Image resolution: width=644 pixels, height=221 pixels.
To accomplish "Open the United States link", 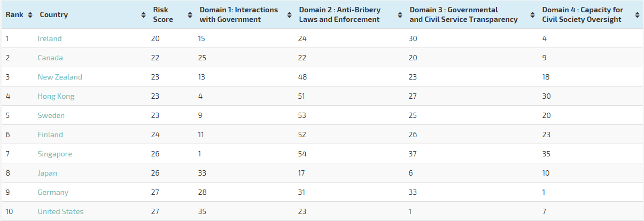I will point(60,211).
